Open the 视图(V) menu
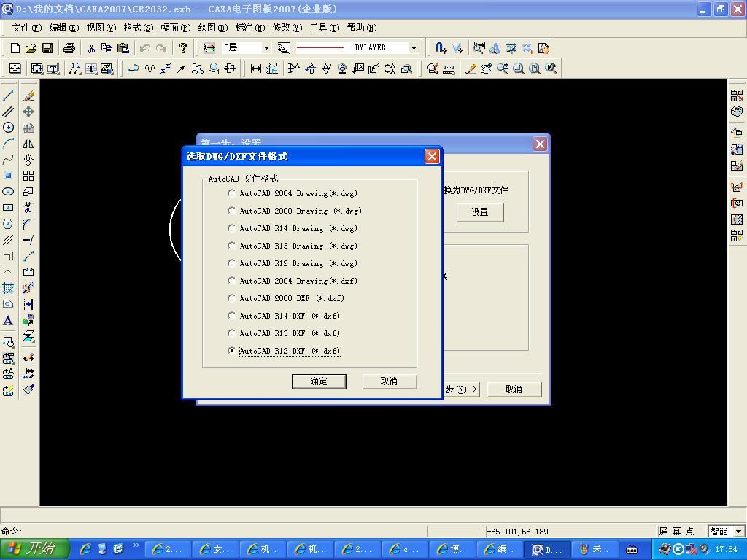The image size is (747, 560). tap(101, 28)
